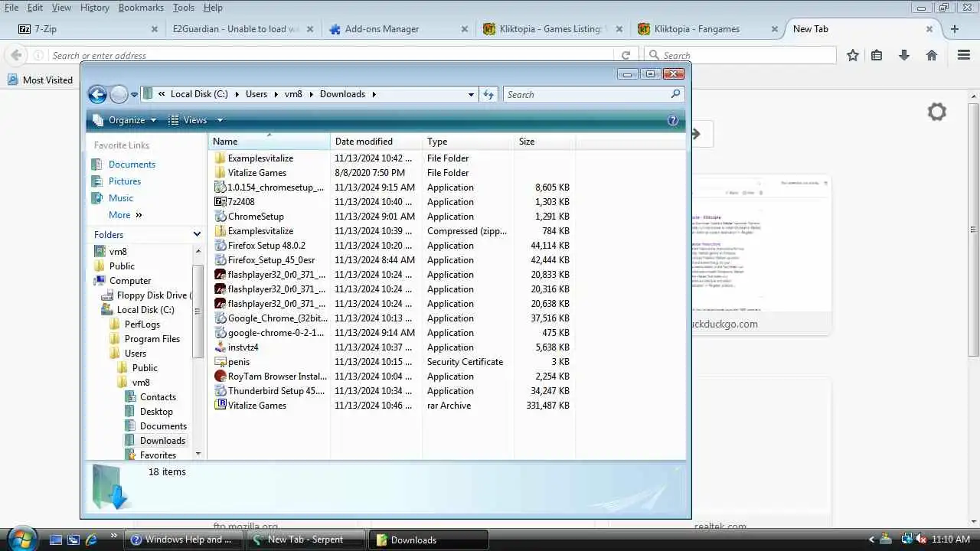Image resolution: width=980 pixels, height=551 pixels.
Task: Select Local Disk (C:) tree item
Action: pos(145,310)
